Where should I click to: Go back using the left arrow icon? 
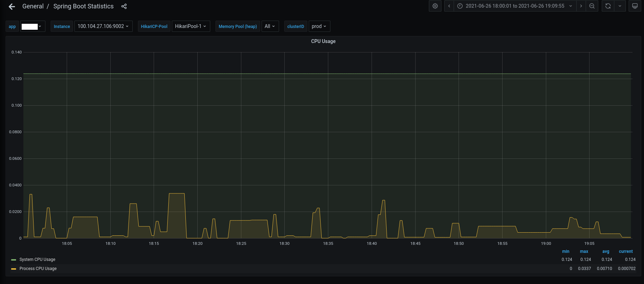tap(12, 6)
